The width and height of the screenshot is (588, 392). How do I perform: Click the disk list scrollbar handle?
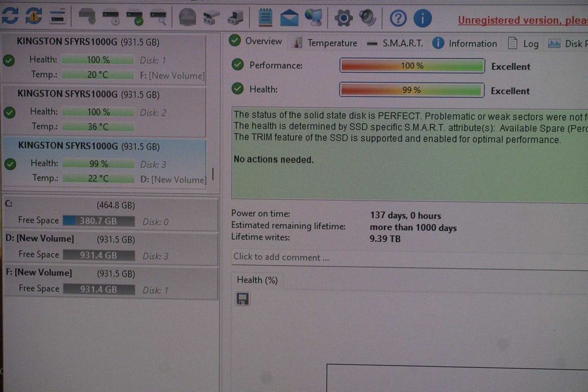pos(213,174)
